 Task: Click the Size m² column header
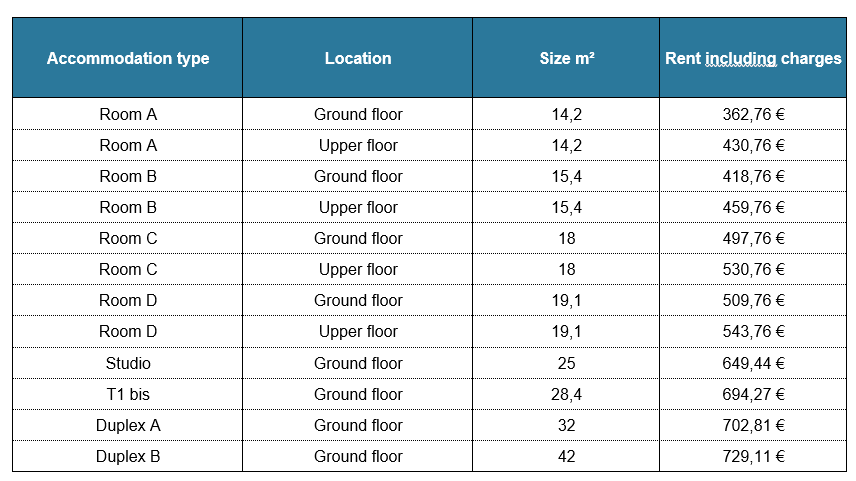[566, 58]
